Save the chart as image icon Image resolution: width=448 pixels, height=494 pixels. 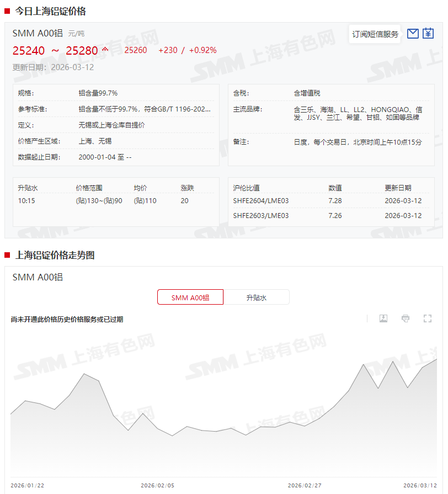[x=383, y=318]
